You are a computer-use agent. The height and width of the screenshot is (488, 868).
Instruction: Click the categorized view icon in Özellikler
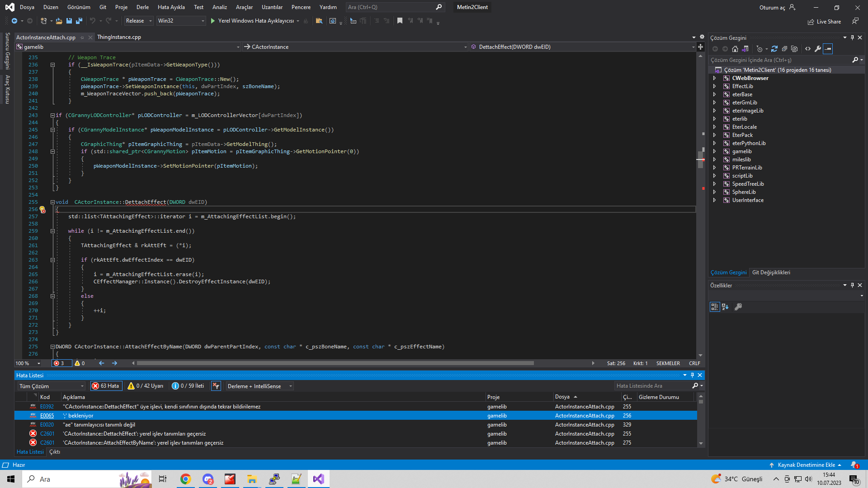[715, 307]
